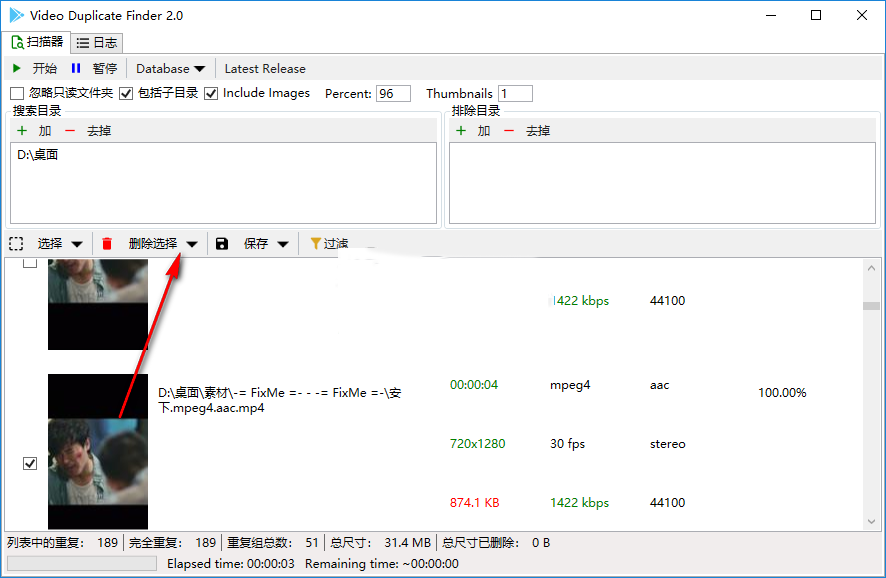Image resolution: width=886 pixels, height=578 pixels.
Task: Maximize the Video Duplicate Finder window
Action: [x=816, y=15]
